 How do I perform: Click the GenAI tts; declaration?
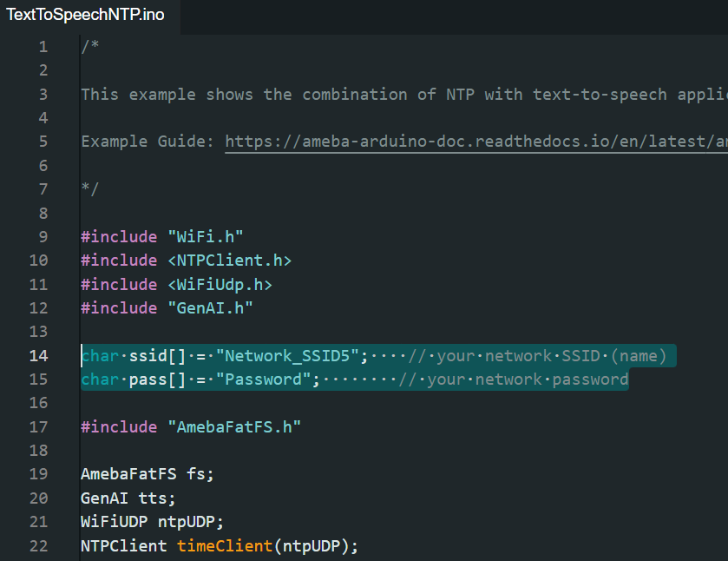click(x=128, y=498)
